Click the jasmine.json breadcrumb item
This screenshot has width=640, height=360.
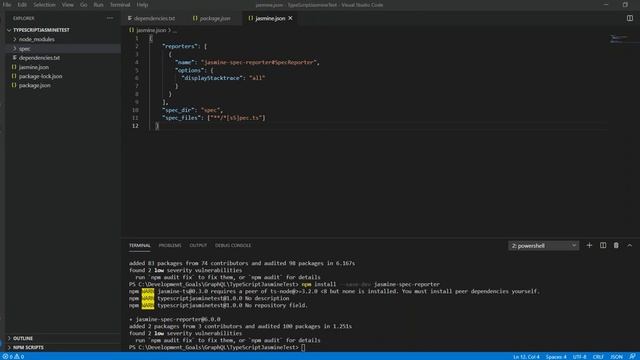pos(151,30)
